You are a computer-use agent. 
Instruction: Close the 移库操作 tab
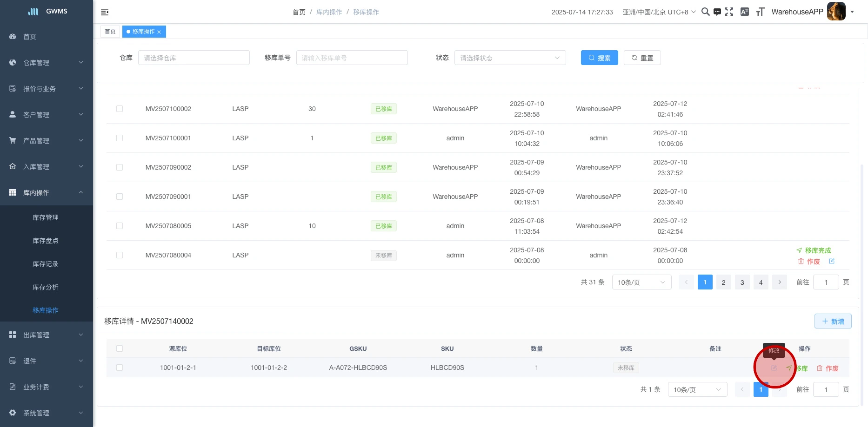point(159,32)
